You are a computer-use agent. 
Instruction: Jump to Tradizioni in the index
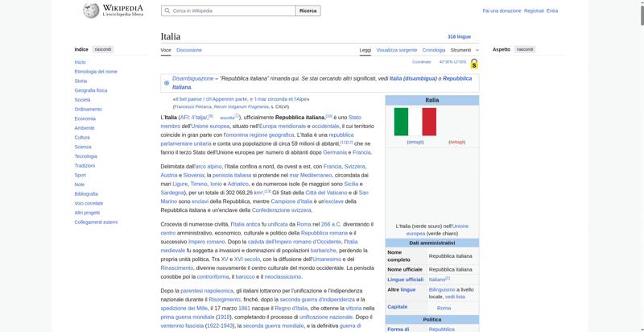(85, 165)
